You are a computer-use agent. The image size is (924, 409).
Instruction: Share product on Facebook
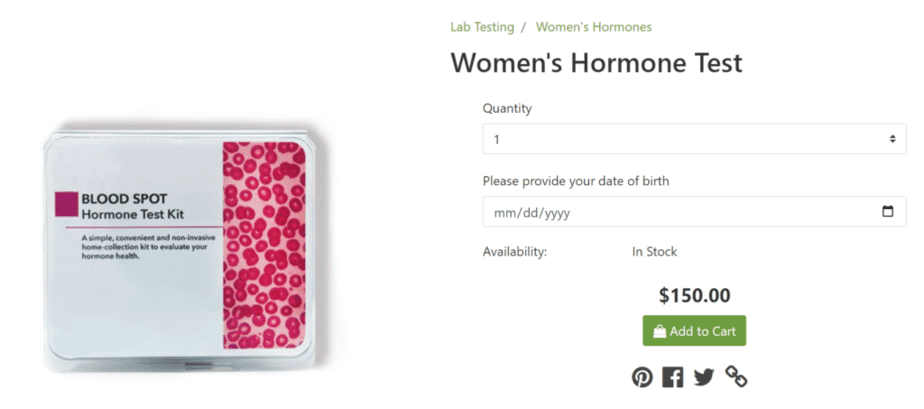672,377
